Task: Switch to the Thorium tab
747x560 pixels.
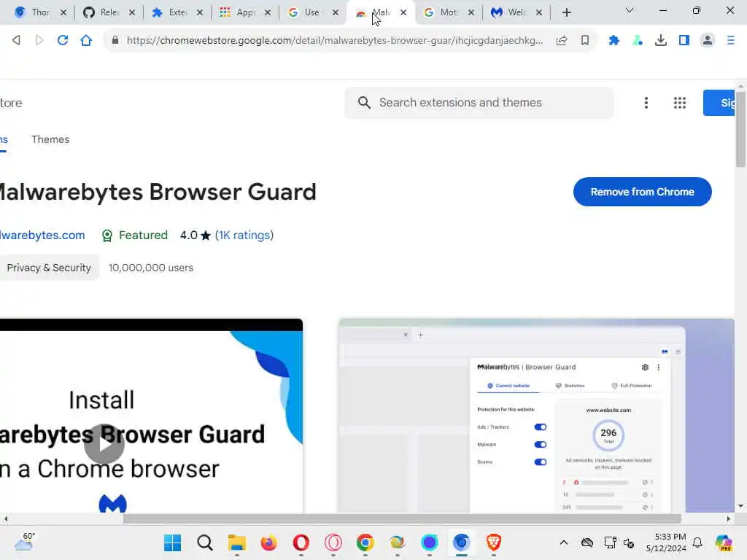Action: click(x=40, y=12)
